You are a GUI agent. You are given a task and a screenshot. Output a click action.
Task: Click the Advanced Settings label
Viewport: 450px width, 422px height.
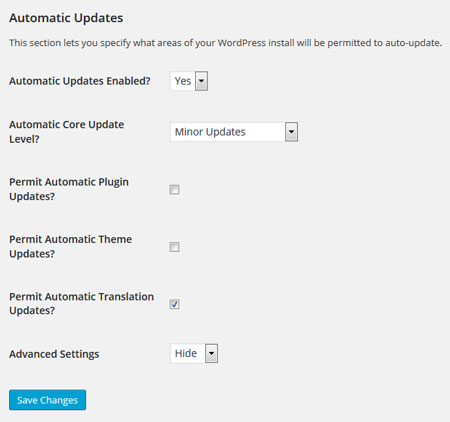[x=54, y=354]
